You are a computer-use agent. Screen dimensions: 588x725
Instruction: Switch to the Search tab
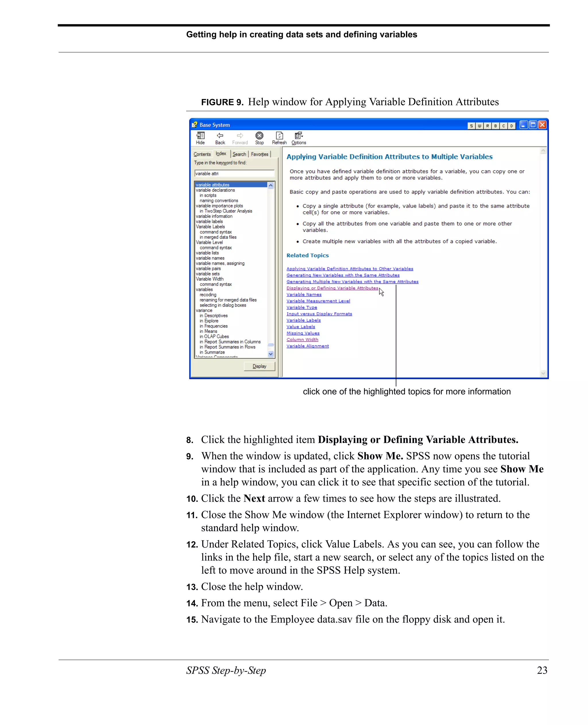coord(239,154)
